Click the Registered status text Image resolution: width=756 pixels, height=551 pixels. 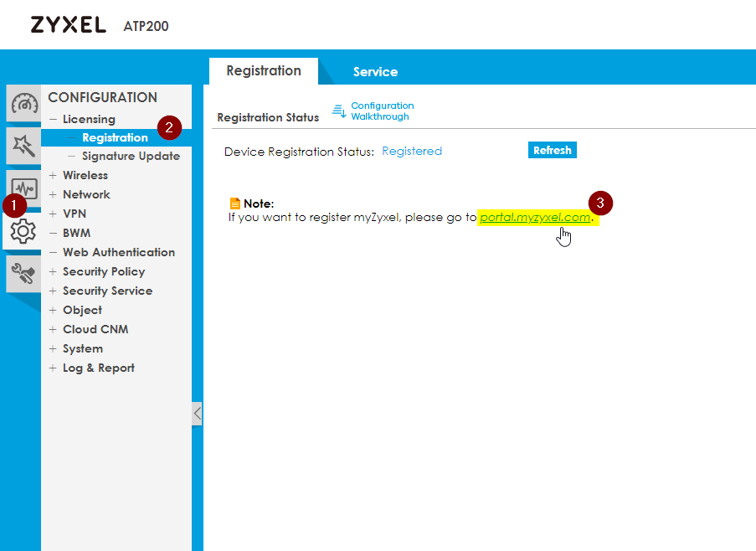412,151
